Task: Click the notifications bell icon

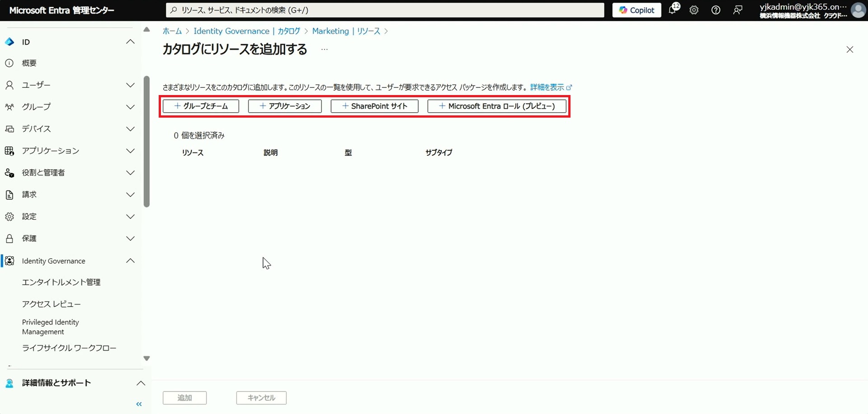Action: click(673, 10)
